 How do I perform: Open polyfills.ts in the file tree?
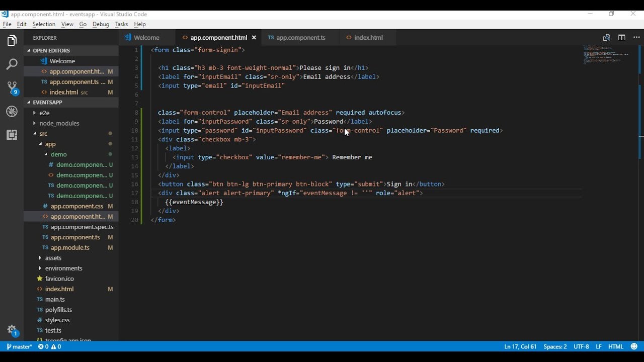(x=71, y=310)
